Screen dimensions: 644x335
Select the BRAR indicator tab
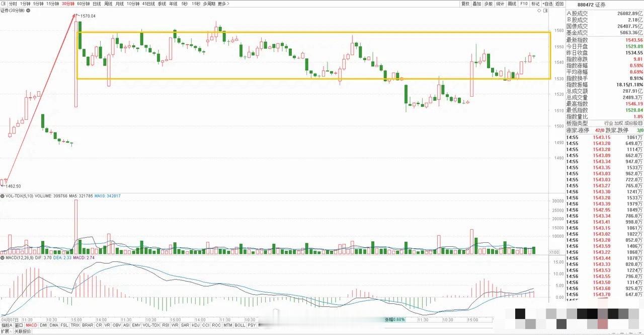coord(88,325)
